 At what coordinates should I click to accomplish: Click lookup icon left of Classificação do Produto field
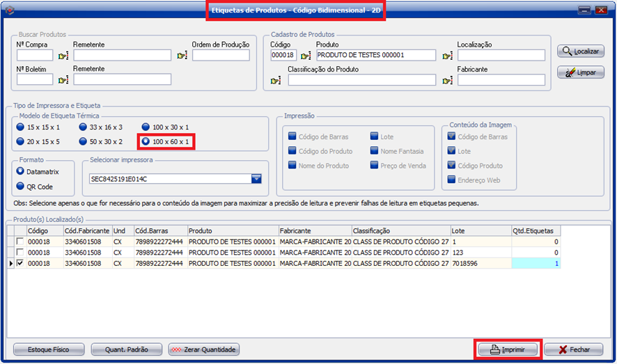[x=275, y=80]
